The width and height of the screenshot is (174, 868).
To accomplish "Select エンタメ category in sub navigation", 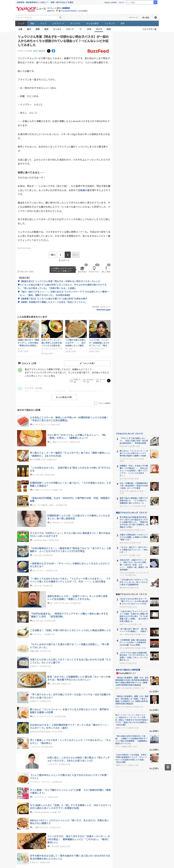I will pyautogui.click(x=57, y=29).
